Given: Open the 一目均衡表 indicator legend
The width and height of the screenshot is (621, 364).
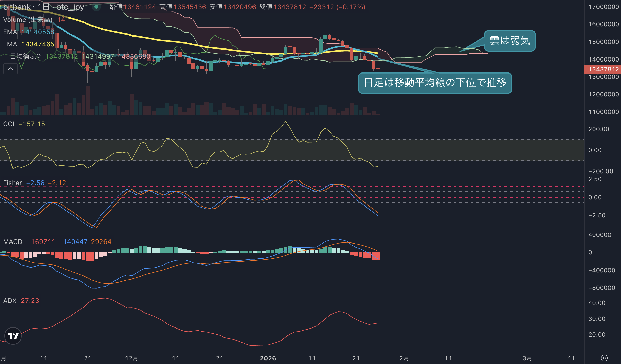Looking at the screenshot, I should pos(22,56).
